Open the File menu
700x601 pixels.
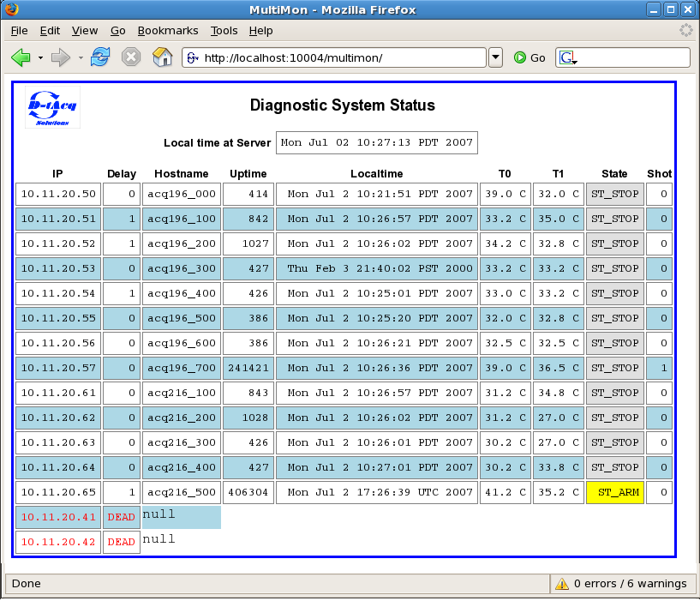19,31
